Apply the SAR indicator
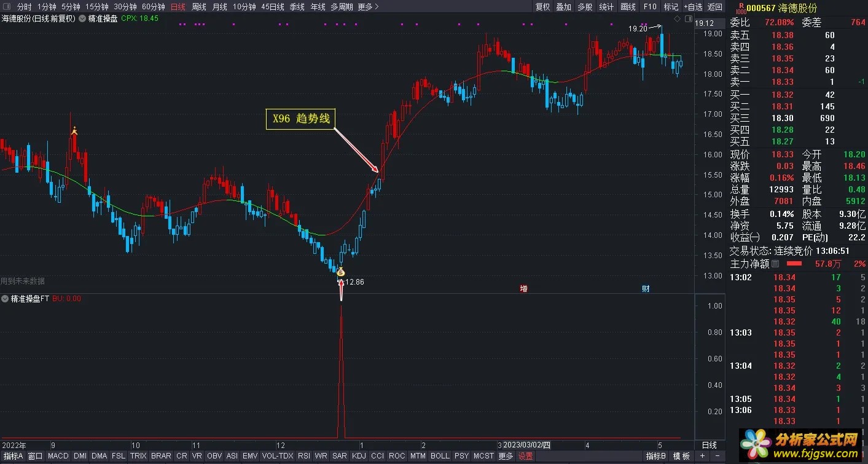 (x=339, y=456)
